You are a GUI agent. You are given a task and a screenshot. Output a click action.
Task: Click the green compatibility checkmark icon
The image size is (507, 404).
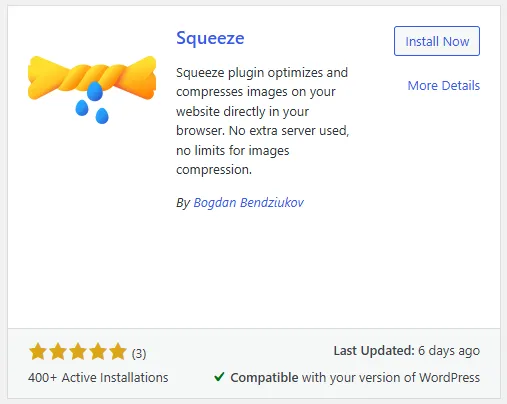(219, 377)
